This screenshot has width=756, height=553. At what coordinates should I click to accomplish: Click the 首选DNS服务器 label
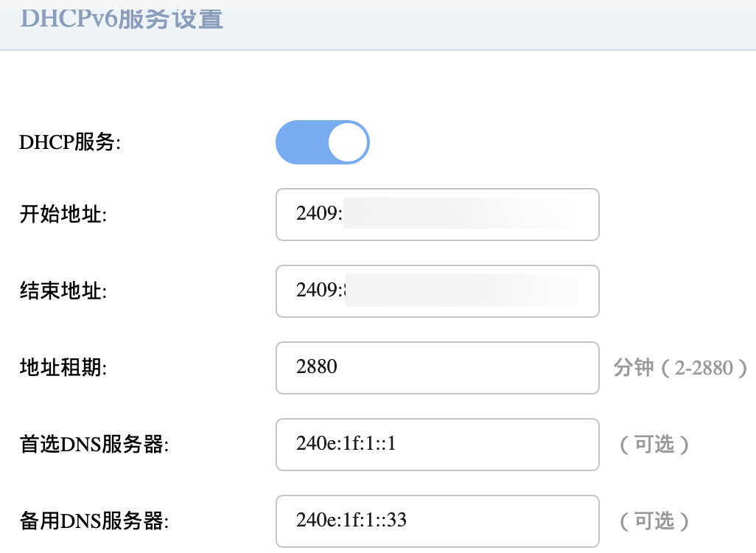click(94, 445)
